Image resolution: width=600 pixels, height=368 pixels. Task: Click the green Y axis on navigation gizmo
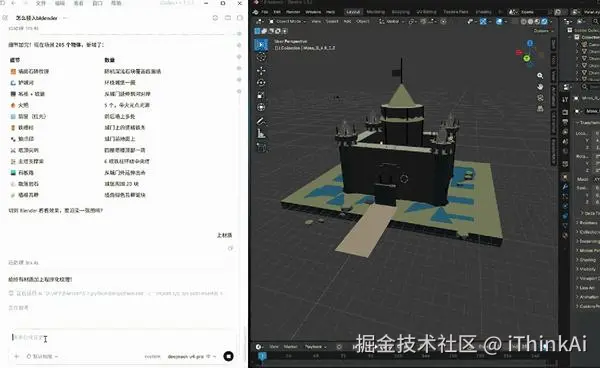(527, 58)
